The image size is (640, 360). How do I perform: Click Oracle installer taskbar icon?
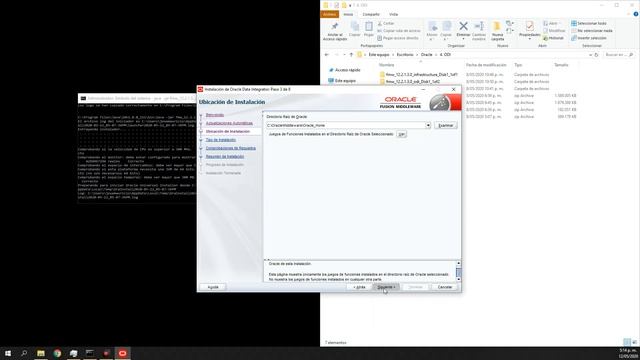point(122,353)
